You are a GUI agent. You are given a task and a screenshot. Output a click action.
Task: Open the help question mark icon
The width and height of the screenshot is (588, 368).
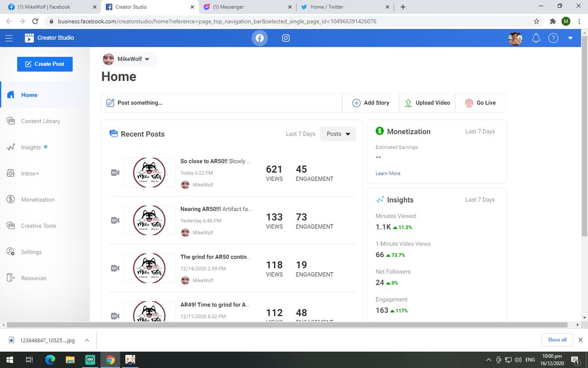tap(553, 38)
